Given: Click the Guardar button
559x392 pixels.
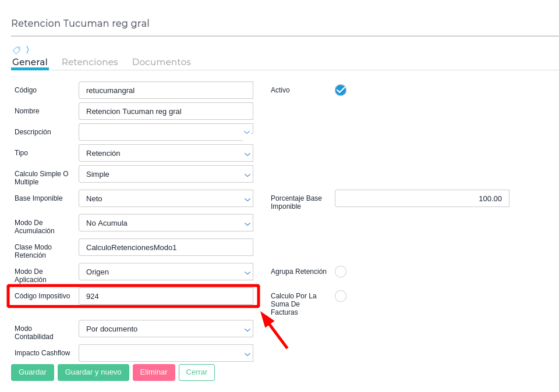Looking at the screenshot, I should click(33, 372).
